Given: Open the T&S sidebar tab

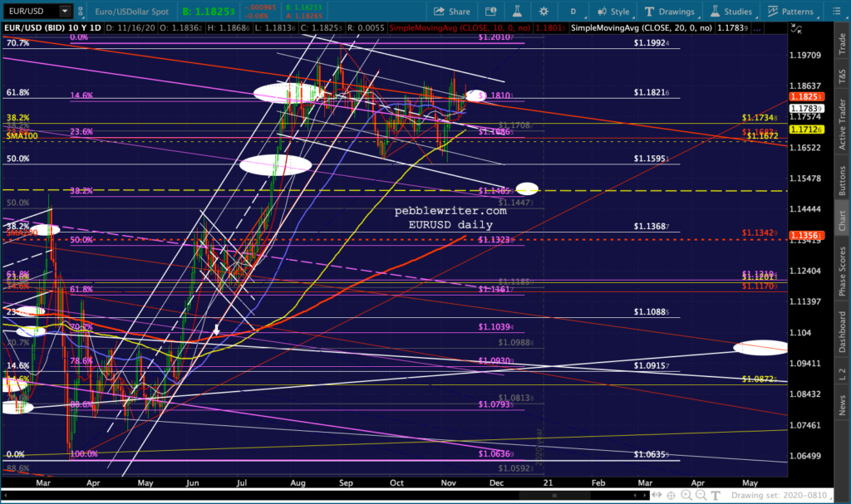Looking at the screenshot, I should coord(842,76).
